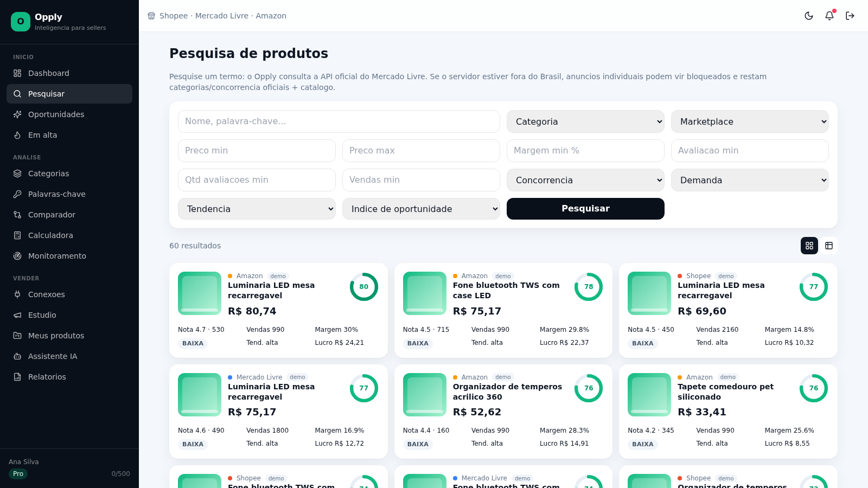Click the Calculadora icon
This screenshot has height=488, width=868.
coord(17,235)
